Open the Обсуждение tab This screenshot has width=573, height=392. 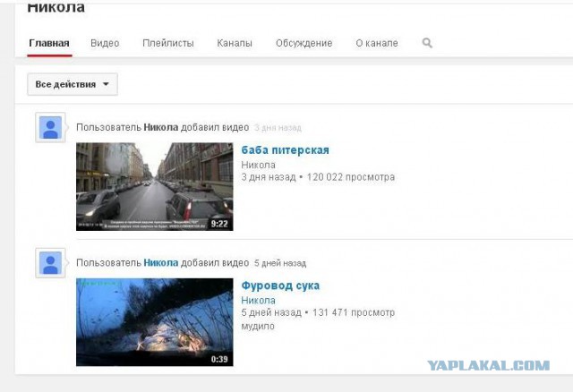point(304,43)
